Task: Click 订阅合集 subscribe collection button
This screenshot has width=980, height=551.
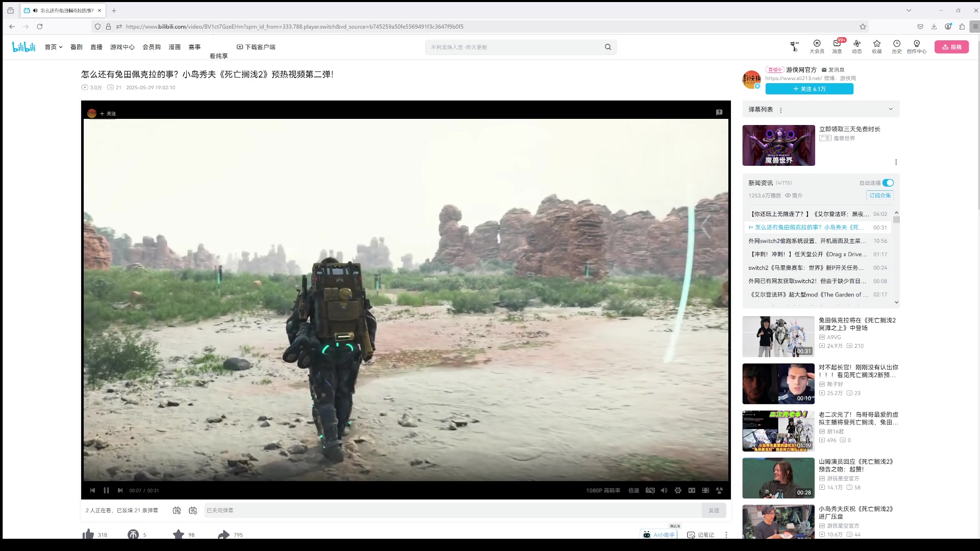Action: (x=880, y=195)
